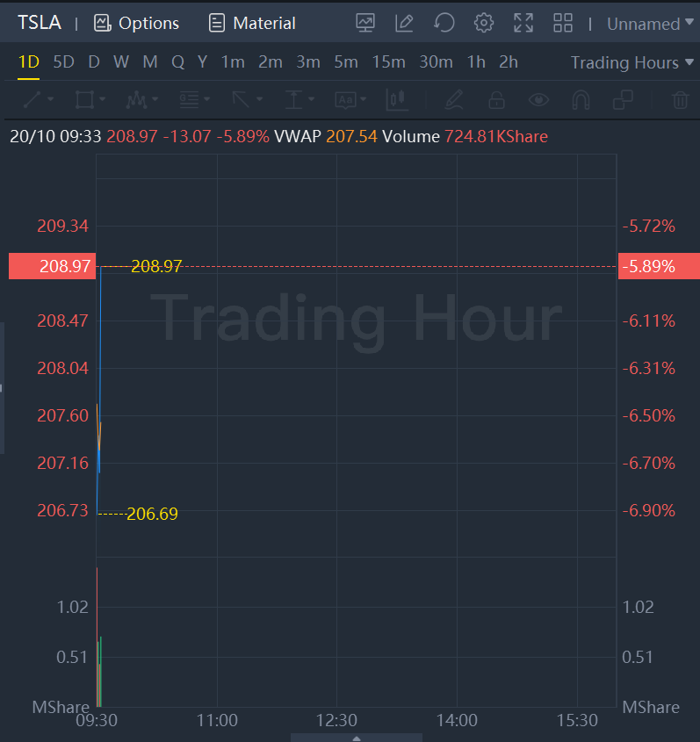Switch to the 5D timeframe tab
This screenshot has width=700, height=742.
pyautogui.click(x=63, y=62)
